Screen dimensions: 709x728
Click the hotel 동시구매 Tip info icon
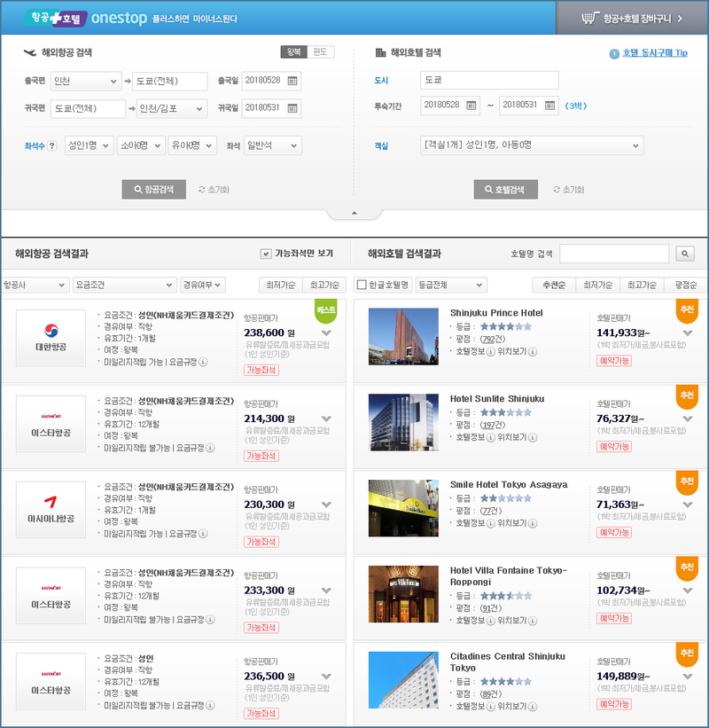[x=614, y=54]
